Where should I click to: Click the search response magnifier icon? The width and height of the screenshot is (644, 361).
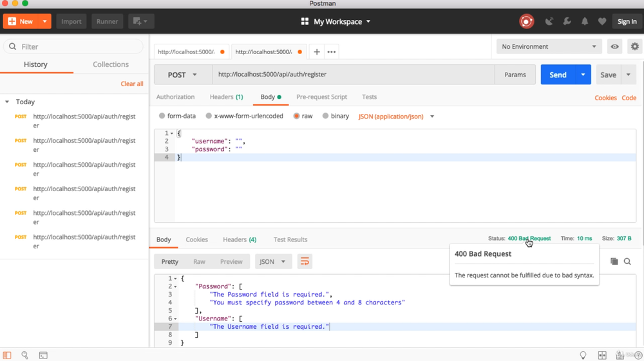[627, 261]
